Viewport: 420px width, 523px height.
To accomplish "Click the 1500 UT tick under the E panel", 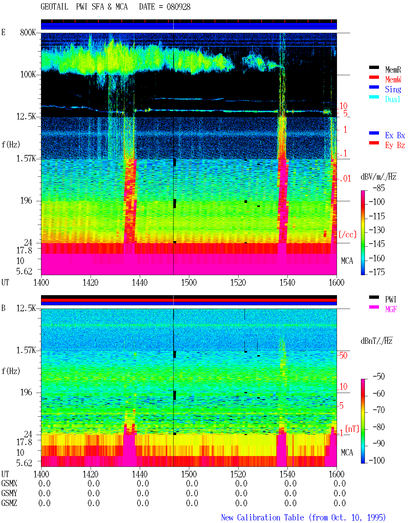I will 189,282.
